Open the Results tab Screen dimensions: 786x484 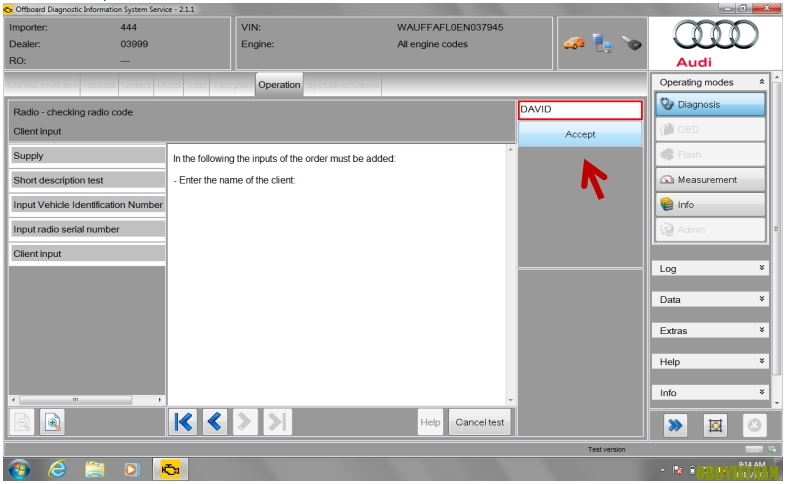[99, 85]
